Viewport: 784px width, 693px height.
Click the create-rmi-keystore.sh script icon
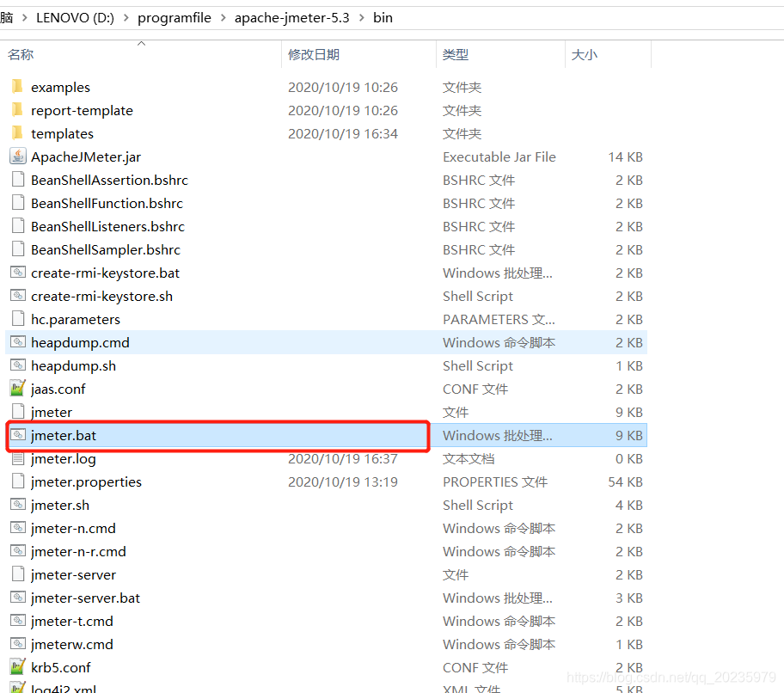click(x=18, y=296)
